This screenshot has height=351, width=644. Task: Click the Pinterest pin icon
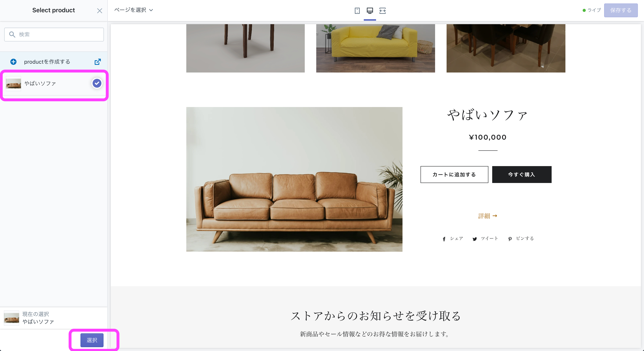tap(510, 239)
